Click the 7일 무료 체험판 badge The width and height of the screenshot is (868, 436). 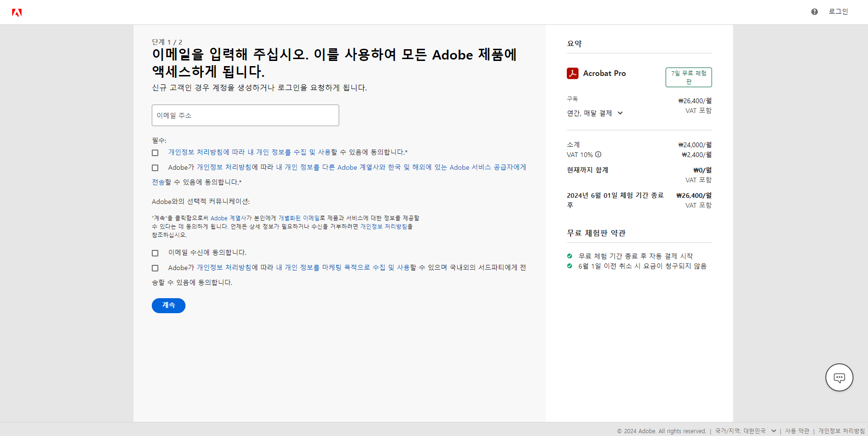tap(689, 77)
